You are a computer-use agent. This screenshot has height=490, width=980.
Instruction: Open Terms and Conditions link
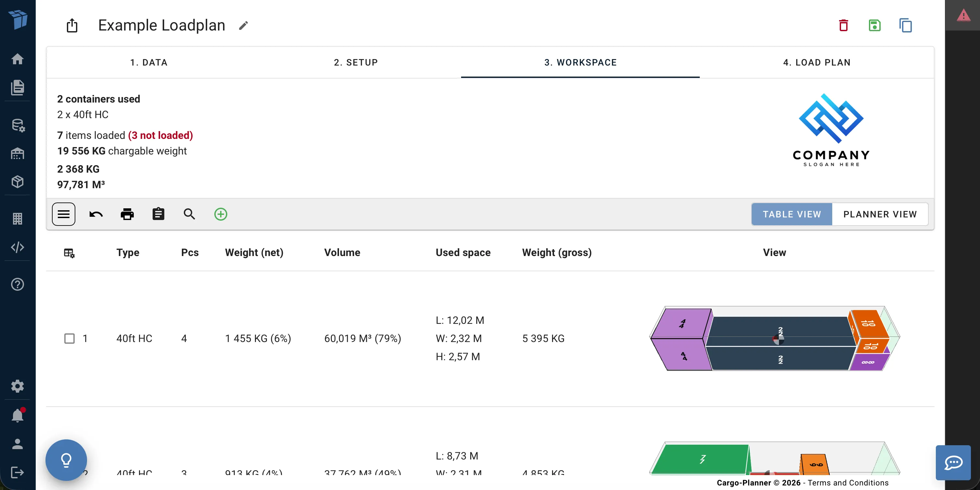tap(848, 483)
